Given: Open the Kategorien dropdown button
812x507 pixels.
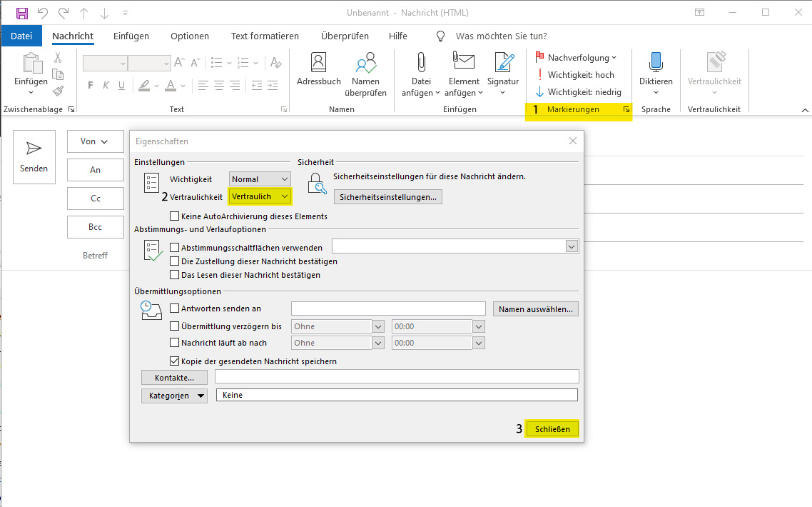Looking at the screenshot, I should click(174, 396).
